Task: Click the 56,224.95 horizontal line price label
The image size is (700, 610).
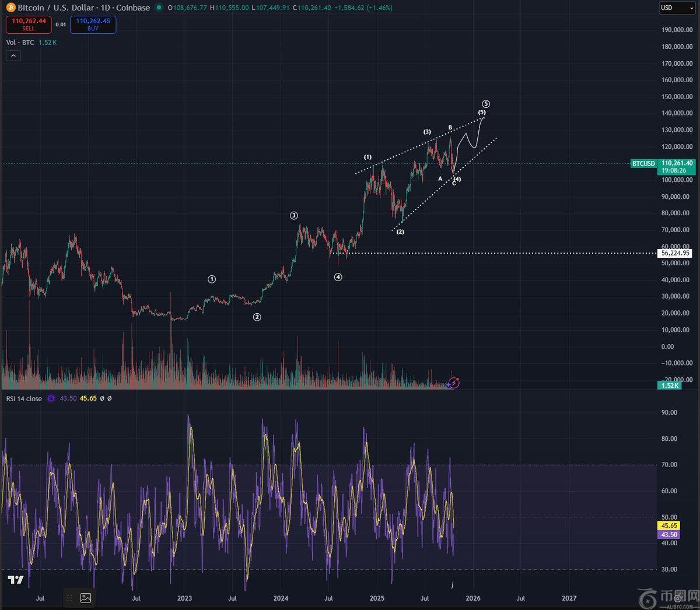Action: tap(675, 253)
